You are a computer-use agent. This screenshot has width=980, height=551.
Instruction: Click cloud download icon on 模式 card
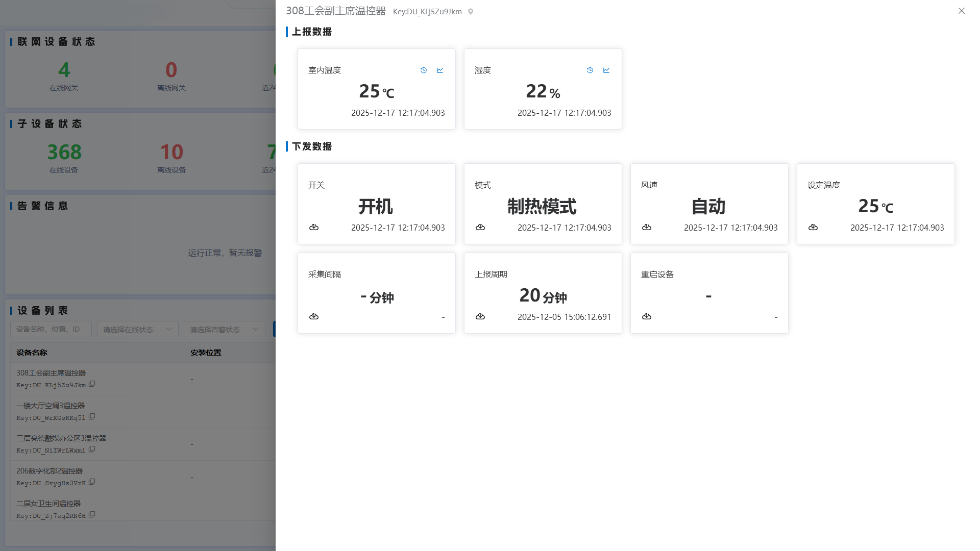pyautogui.click(x=480, y=227)
